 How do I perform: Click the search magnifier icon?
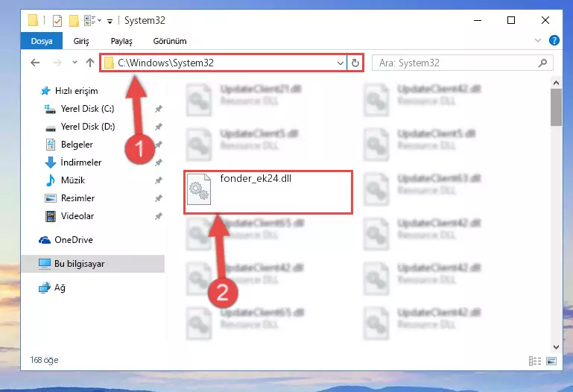tap(542, 63)
